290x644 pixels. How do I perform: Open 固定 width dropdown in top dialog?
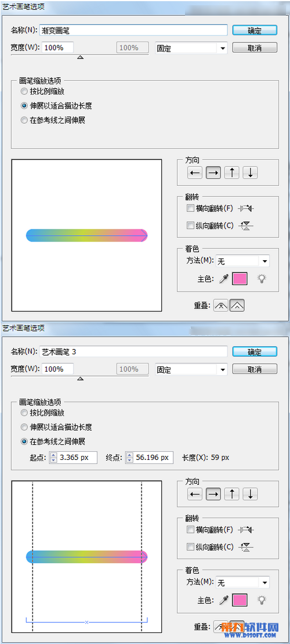[191, 48]
